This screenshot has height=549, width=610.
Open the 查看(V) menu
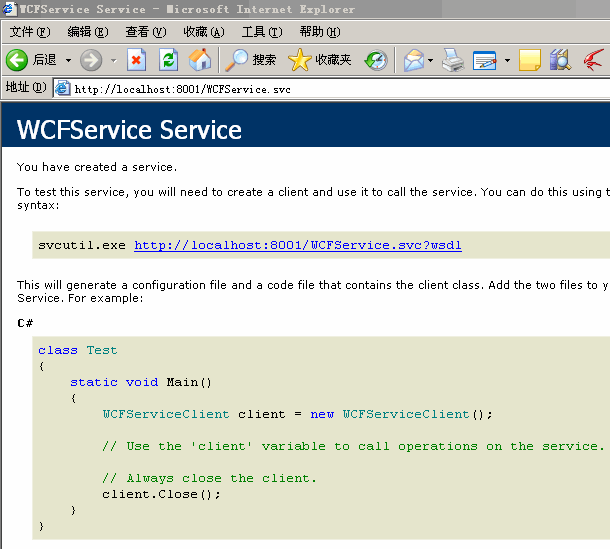pos(146,32)
